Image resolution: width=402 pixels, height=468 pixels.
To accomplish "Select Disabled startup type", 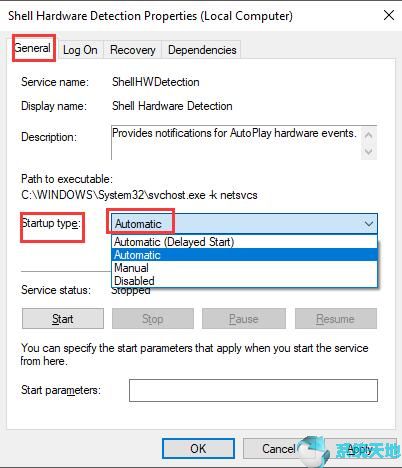I will click(244, 280).
